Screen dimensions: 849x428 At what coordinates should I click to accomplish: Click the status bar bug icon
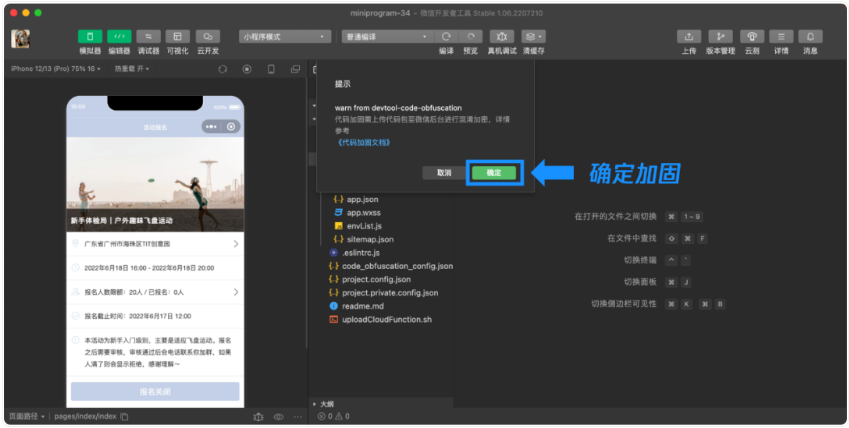click(258, 417)
